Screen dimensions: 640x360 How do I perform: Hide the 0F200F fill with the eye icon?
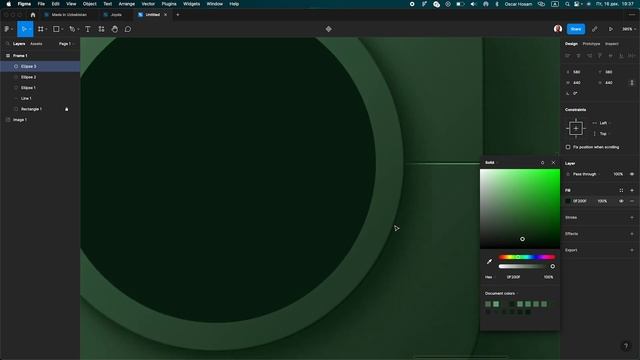pos(621,201)
